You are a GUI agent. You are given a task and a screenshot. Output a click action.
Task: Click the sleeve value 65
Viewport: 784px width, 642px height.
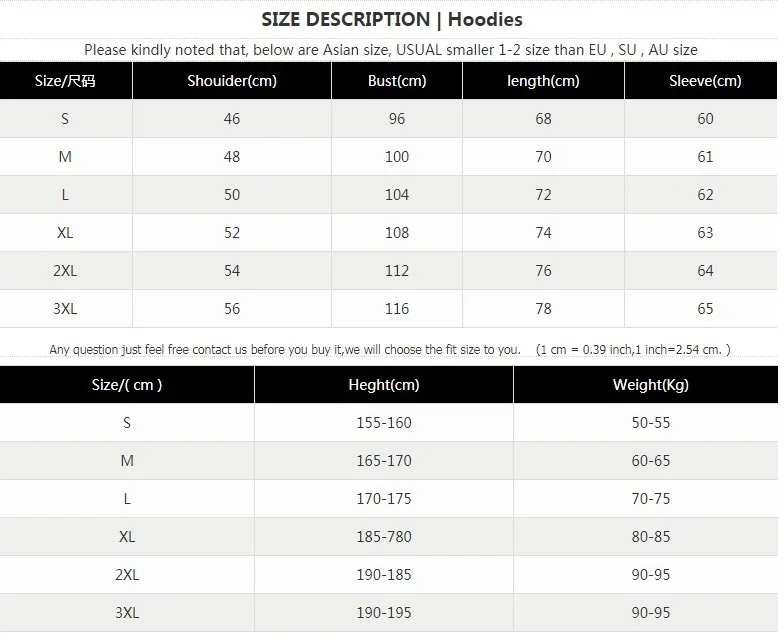pyautogui.click(x=705, y=308)
